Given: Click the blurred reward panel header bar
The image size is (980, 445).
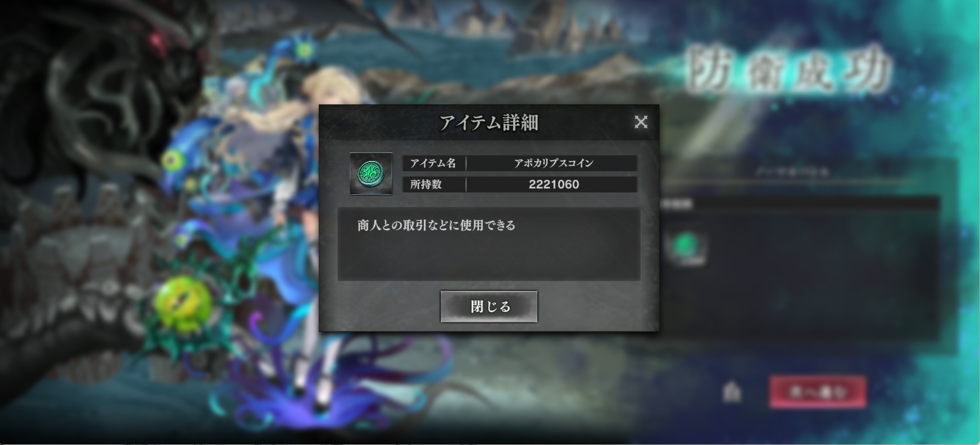Looking at the screenshot, I should (x=799, y=205).
